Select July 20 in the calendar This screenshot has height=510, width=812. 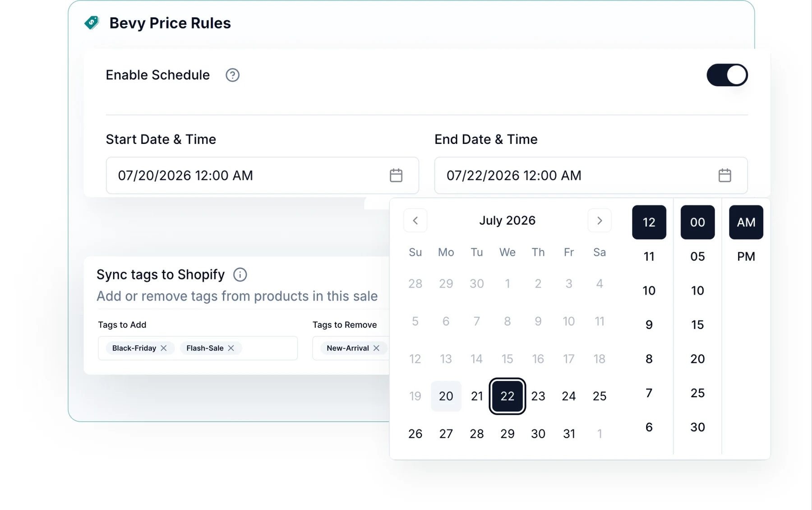(x=446, y=396)
